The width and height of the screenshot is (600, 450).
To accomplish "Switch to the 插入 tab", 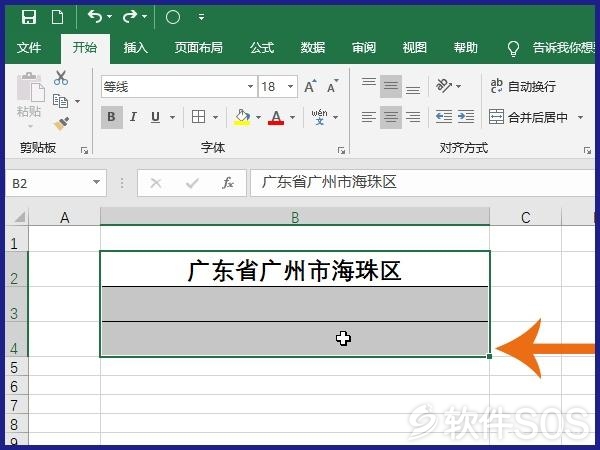I will tap(135, 47).
